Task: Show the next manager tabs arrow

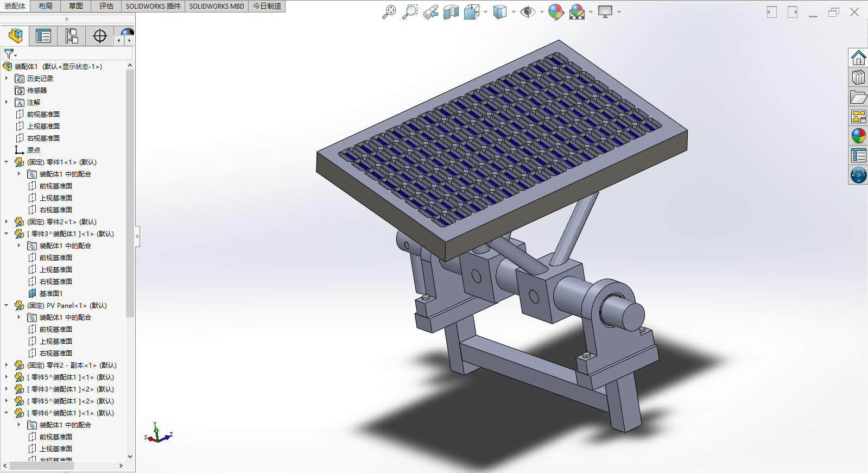Action: click(129, 40)
